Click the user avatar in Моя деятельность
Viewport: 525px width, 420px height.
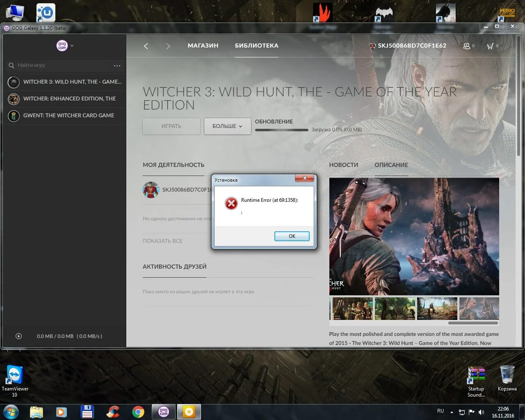coord(151,190)
